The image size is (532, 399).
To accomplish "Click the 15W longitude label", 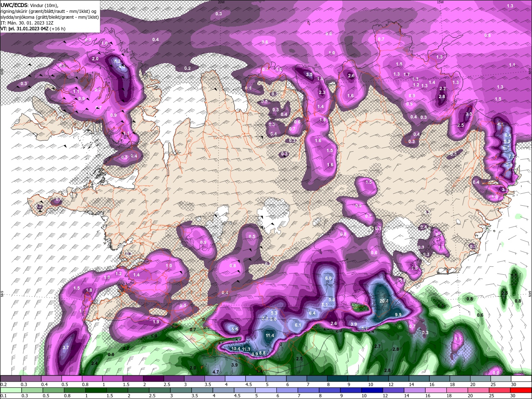I will click(x=440, y=2).
